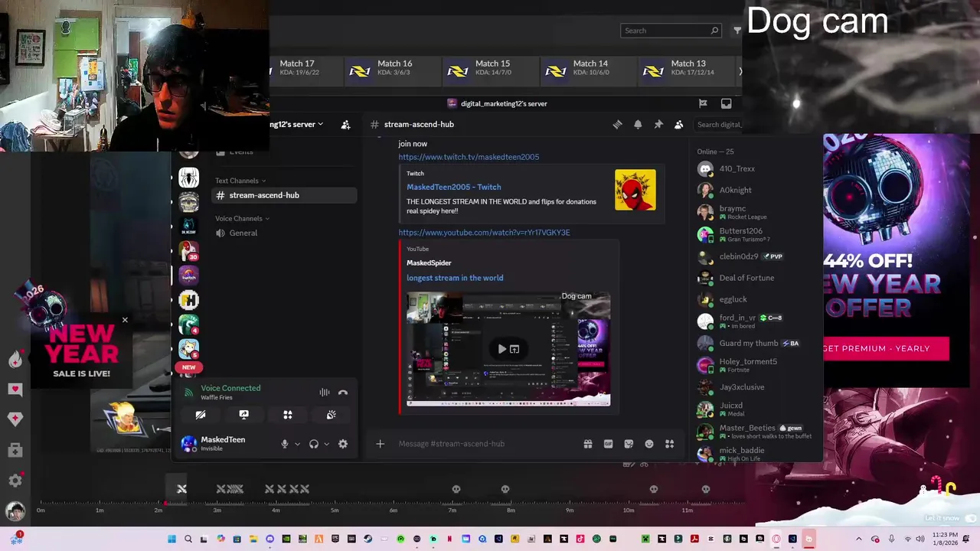Toggle microphone mute for MaskedTeen
This screenshot has height=551, width=980.
pos(285,444)
